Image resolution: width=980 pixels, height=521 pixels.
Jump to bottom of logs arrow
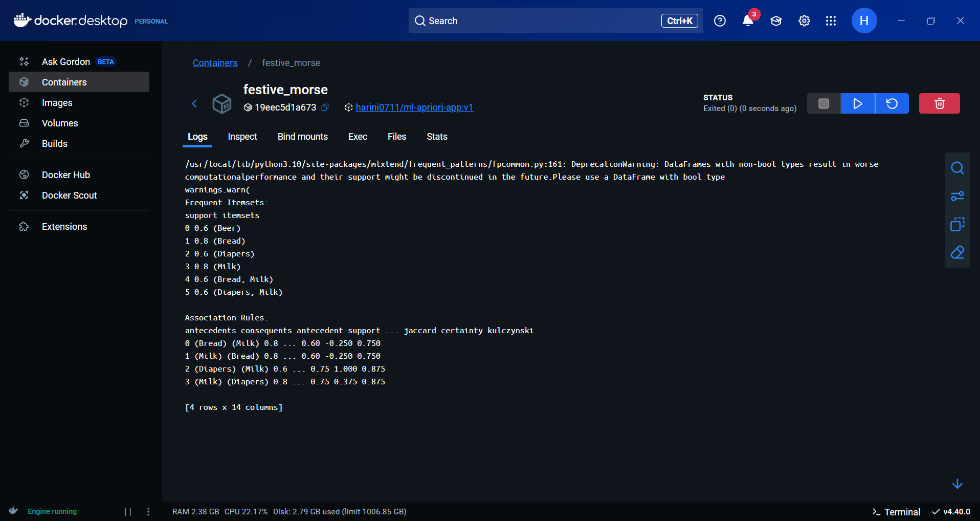pyautogui.click(x=957, y=484)
